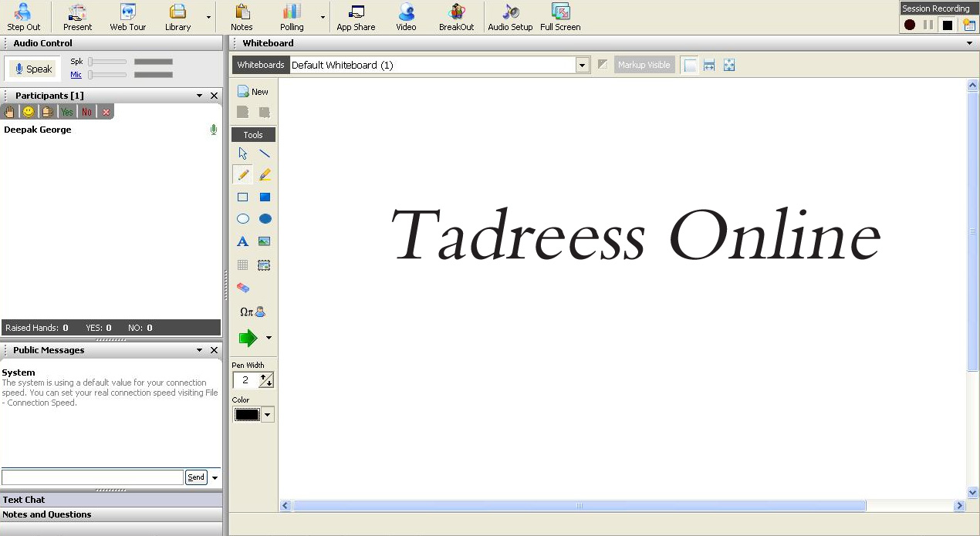Clear status with the red X icon
The image size is (980, 536).
tap(106, 112)
